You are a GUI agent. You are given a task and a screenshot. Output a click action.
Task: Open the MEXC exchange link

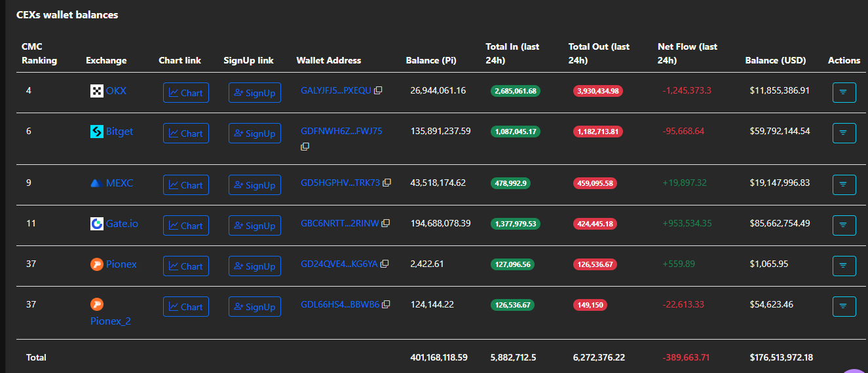tap(119, 183)
